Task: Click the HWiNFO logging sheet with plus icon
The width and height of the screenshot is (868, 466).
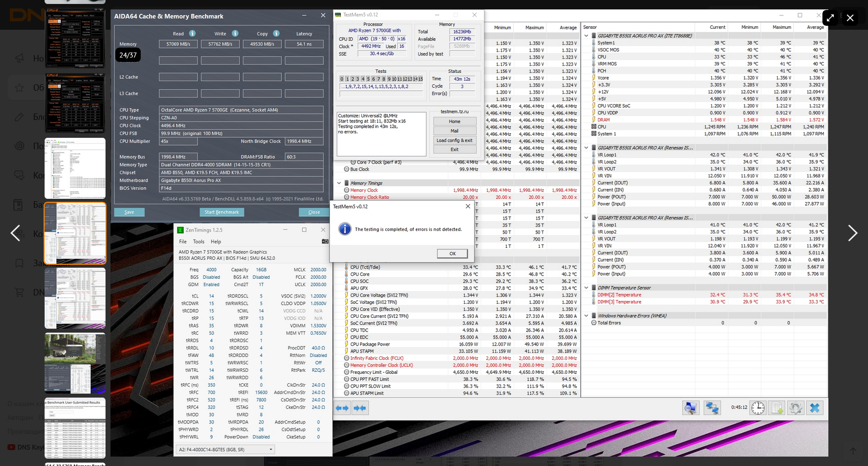Action: coord(777,408)
